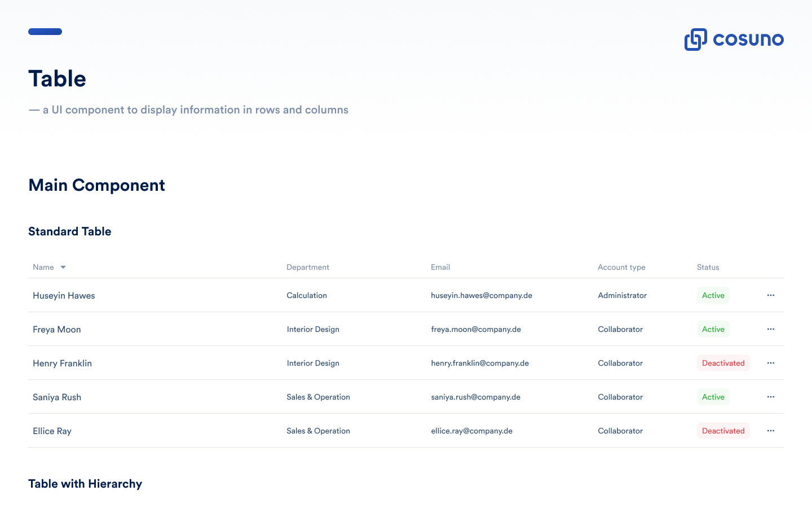The image size is (812, 508).
Task: Select email huseyin.hawes@company.de
Action: click(481, 295)
